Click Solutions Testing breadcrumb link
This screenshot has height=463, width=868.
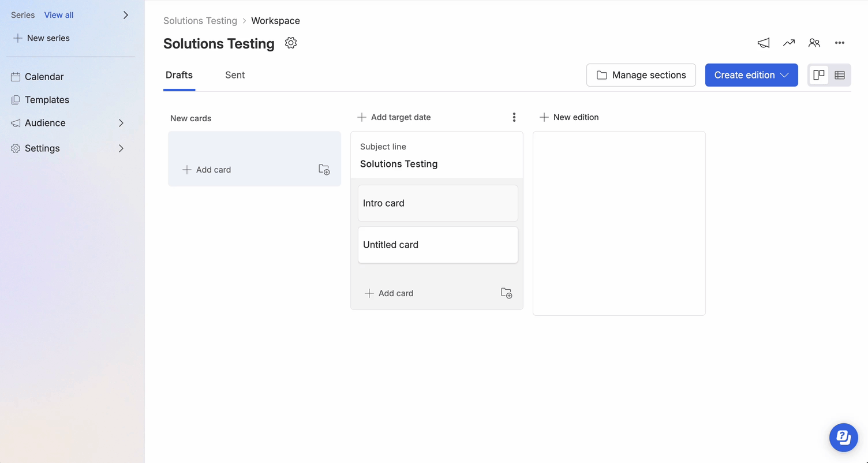[x=200, y=21]
